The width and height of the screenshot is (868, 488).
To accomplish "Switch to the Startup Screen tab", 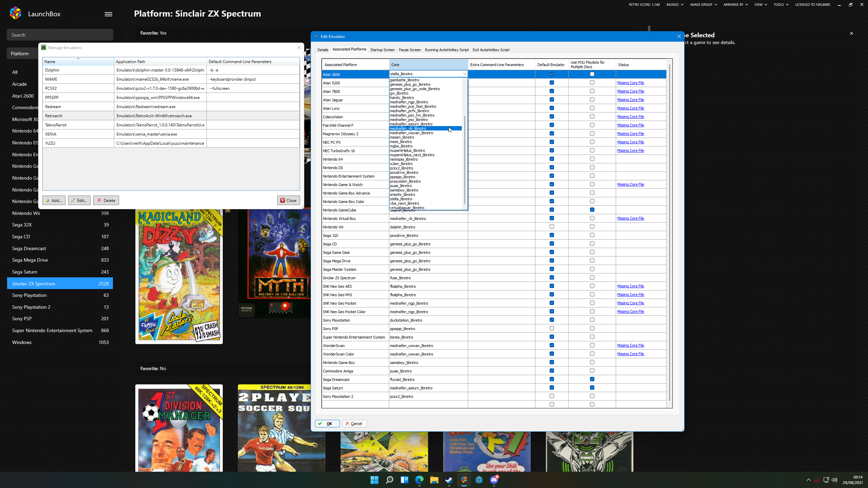I will point(382,50).
